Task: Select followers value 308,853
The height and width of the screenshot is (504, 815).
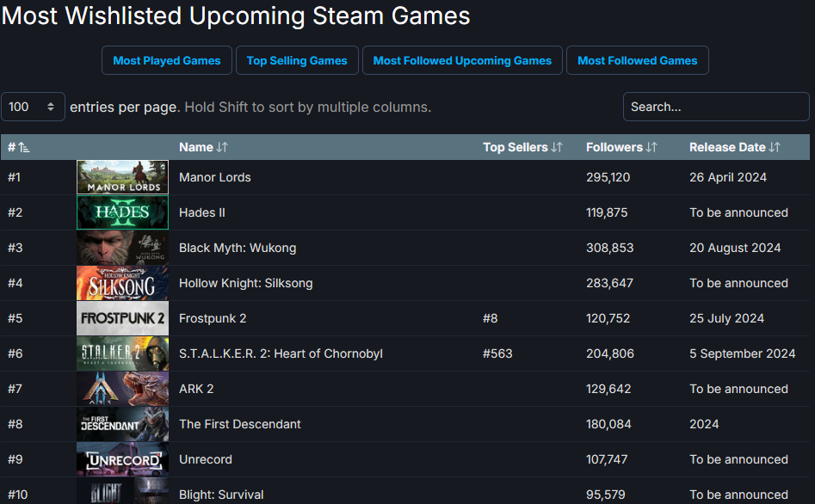Action: click(609, 249)
